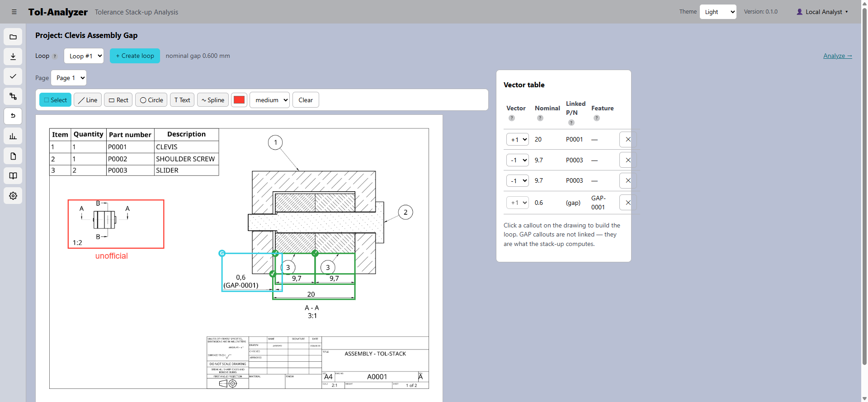
Task: Click help icon under Nominal column header
Action: (540, 118)
